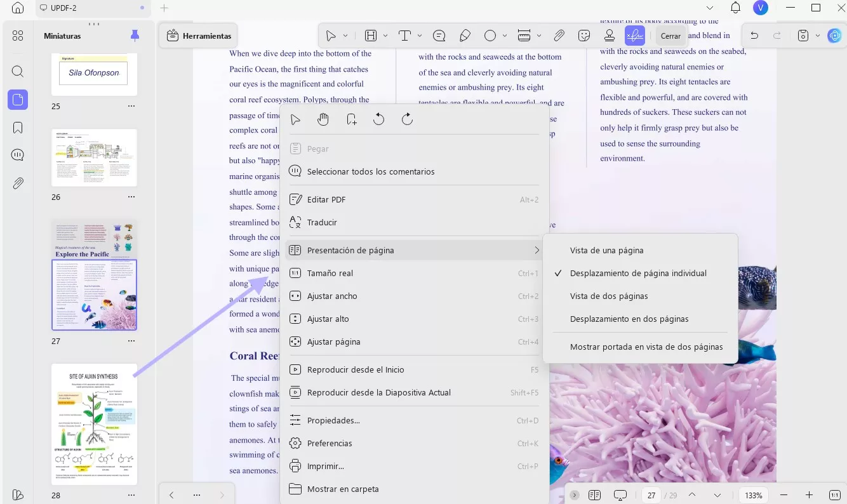The width and height of the screenshot is (847, 504).
Task: Select the measurement tool
Action: coord(524,36)
